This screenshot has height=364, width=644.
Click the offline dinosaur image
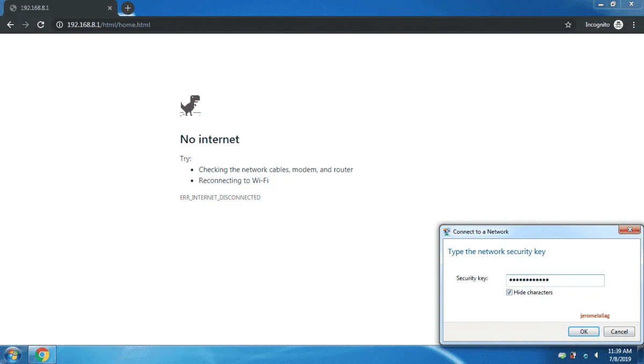click(191, 105)
